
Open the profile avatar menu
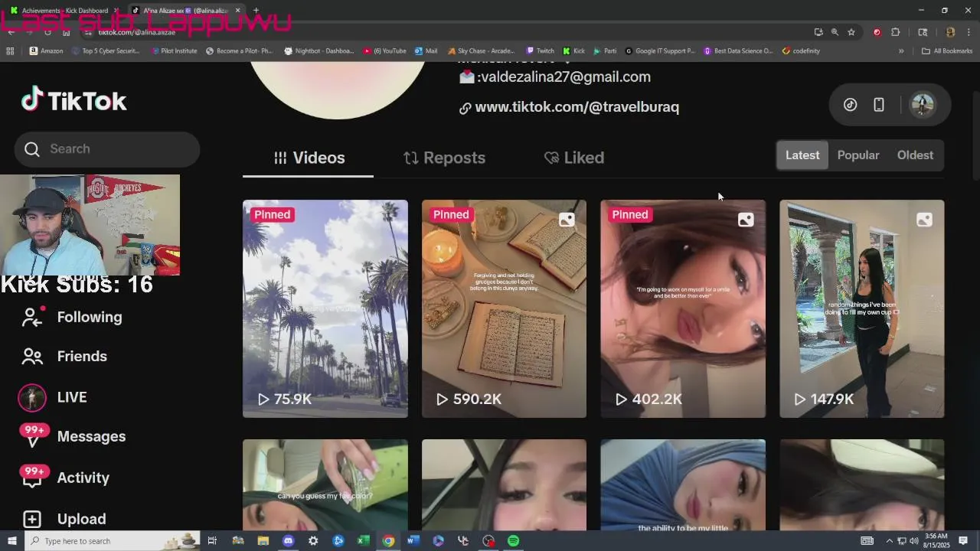(x=923, y=105)
